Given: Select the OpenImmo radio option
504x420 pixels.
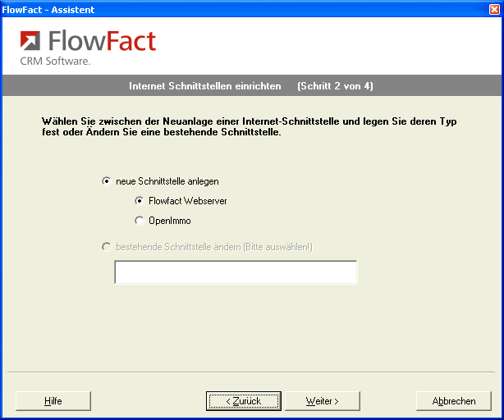Looking at the screenshot, I should 140,221.
